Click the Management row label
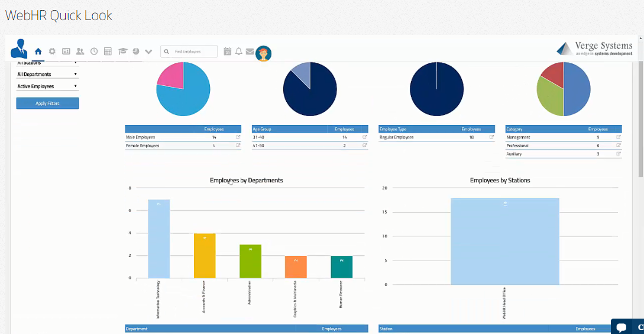644x334 pixels. (518, 137)
